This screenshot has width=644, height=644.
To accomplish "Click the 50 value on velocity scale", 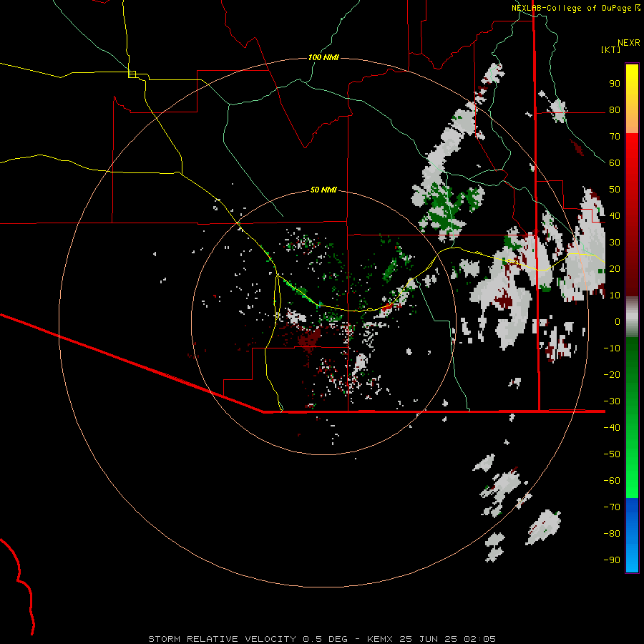I will pyautogui.click(x=615, y=190).
